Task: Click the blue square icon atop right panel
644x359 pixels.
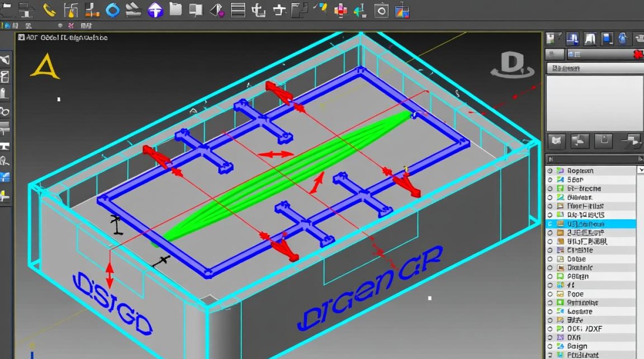Action: tap(608, 38)
